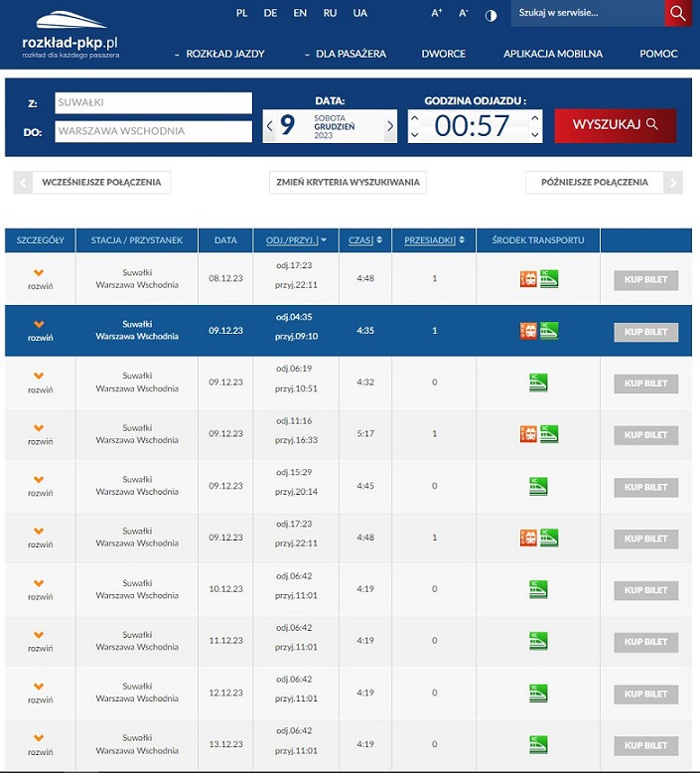Expand details of the 04:35 connection
The height and width of the screenshot is (773, 700).
[40, 331]
